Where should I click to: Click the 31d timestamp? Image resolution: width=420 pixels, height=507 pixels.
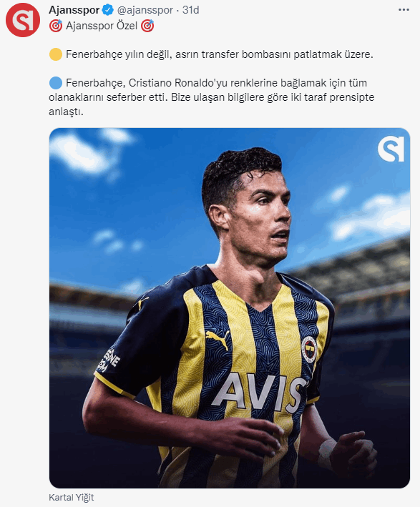[x=190, y=10]
